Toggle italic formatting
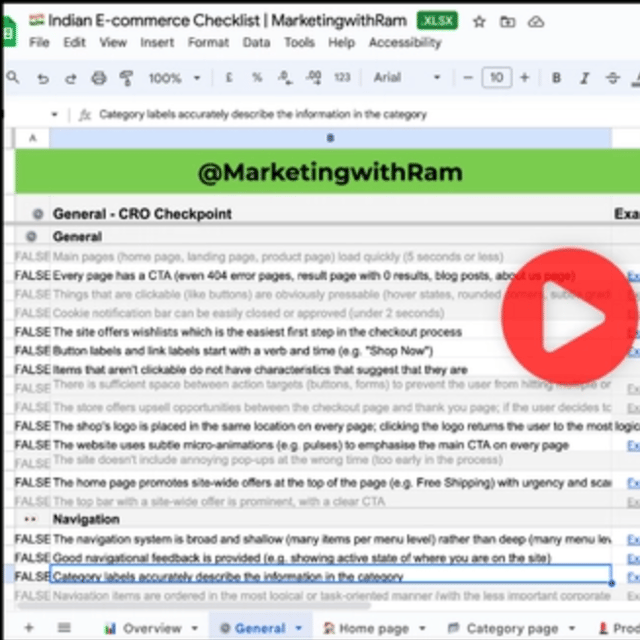Viewport: 640px width, 640px height. (584, 78)
